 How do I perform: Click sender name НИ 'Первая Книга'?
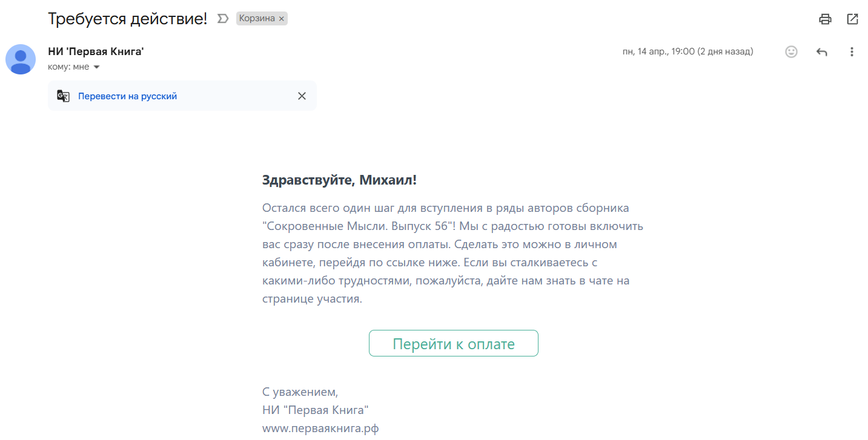[x=96, y=51]
